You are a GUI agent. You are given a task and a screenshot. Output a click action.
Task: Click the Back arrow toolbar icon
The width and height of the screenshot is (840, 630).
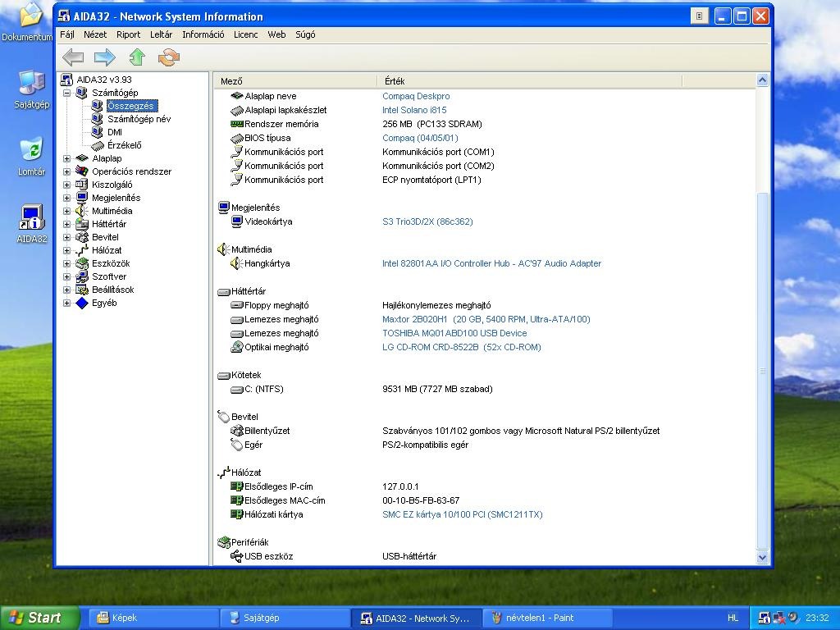pyautogui.click(x=73, y=57)
